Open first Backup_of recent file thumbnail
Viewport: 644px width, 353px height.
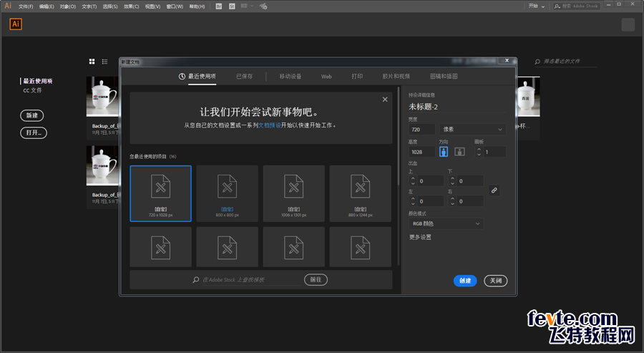click(102, 97)
